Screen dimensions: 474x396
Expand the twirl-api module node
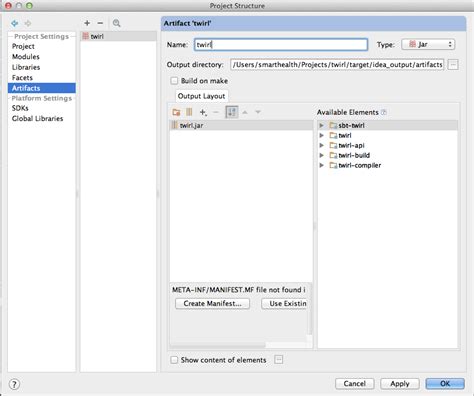click(x=322, y=145)
